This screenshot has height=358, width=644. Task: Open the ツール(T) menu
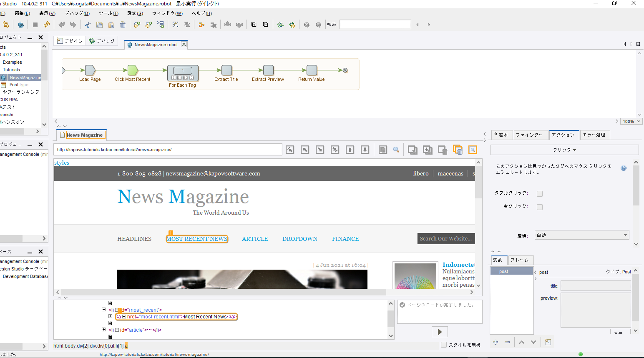(108, 13)
